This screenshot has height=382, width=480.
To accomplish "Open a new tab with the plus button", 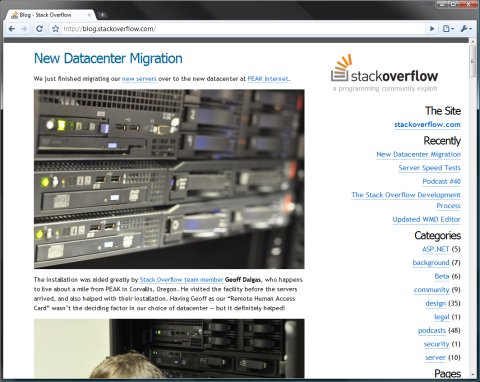I will tap(102, 15).
